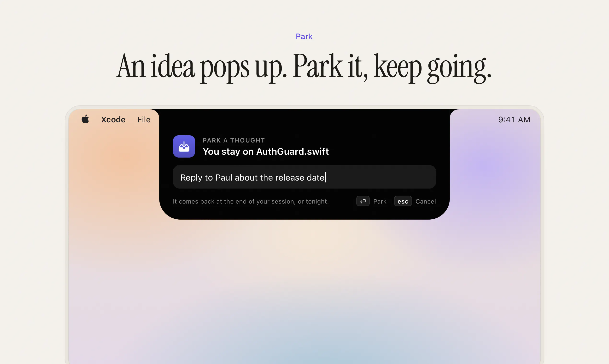Open the File menu
The image size is (609, 364).
[x=144, y=120]
